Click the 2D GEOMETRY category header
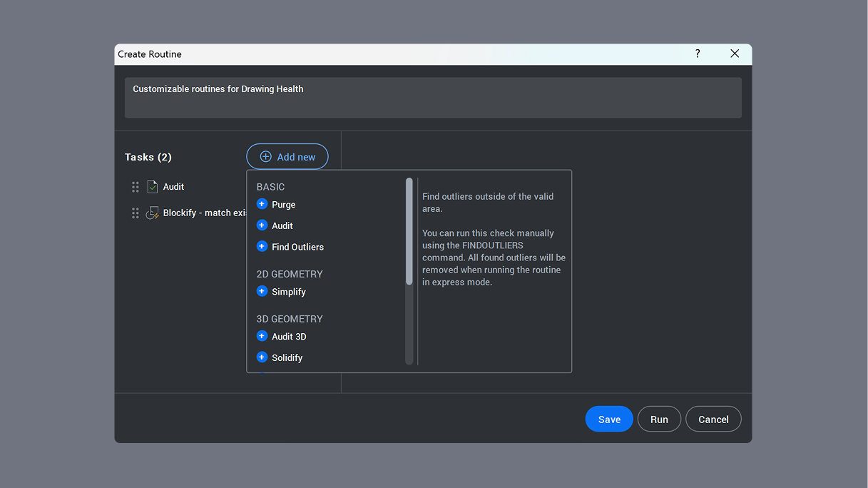The height and width of the screenshot is (488, 868). 290,274
